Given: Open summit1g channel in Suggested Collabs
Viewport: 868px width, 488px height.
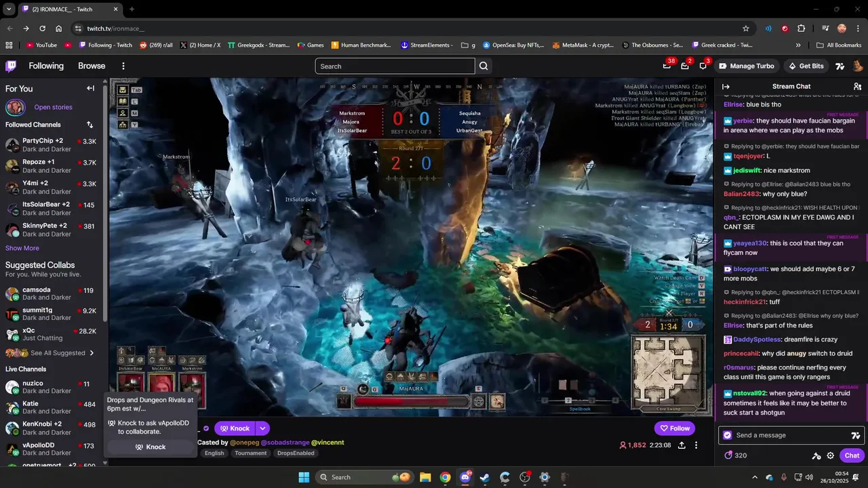Looking at the screenshot, I should [x=52, y=314].
